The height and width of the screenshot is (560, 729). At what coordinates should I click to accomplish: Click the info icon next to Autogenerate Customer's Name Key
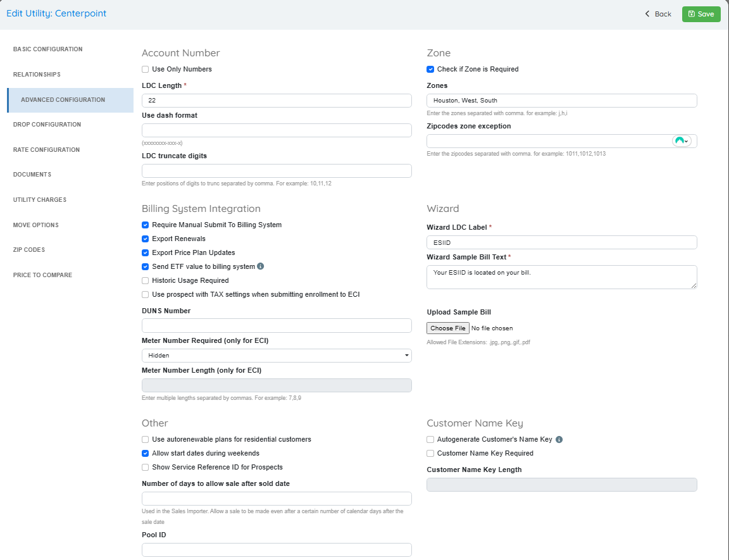click(559, 439)
